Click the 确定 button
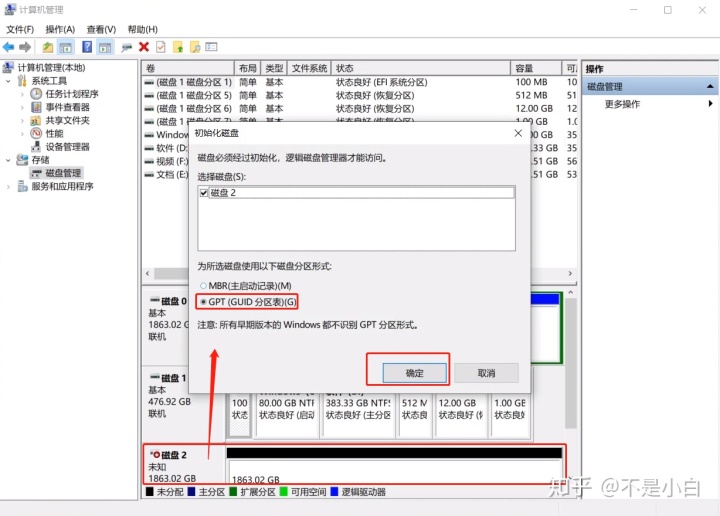This screenshot has height=516, width=720. (415, 373)
